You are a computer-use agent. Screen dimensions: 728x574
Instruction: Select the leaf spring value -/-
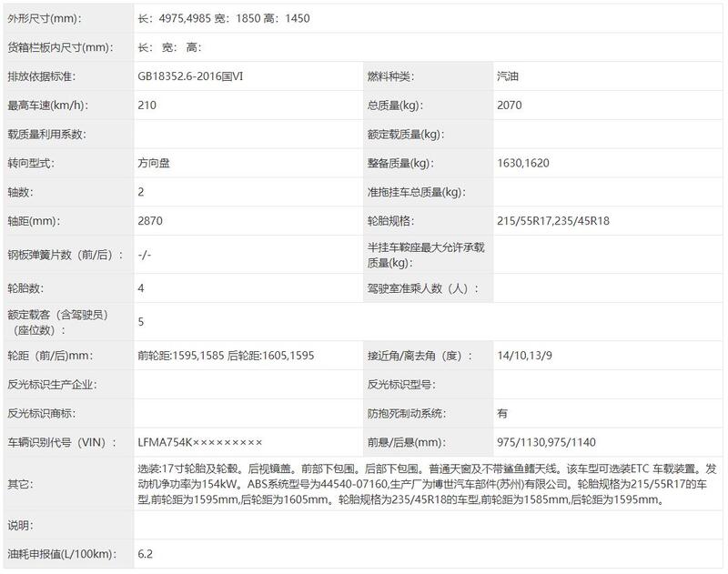145,255
